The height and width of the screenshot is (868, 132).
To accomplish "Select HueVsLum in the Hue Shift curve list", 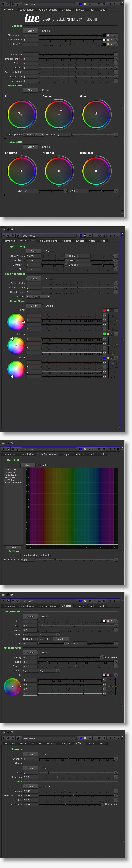I will (x=10, y=475).
